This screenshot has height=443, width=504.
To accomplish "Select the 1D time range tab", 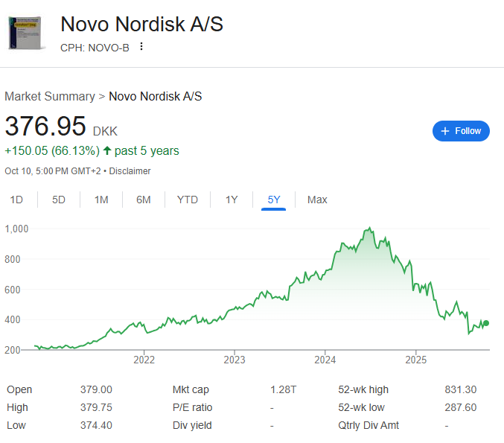I will pos(16,200).
